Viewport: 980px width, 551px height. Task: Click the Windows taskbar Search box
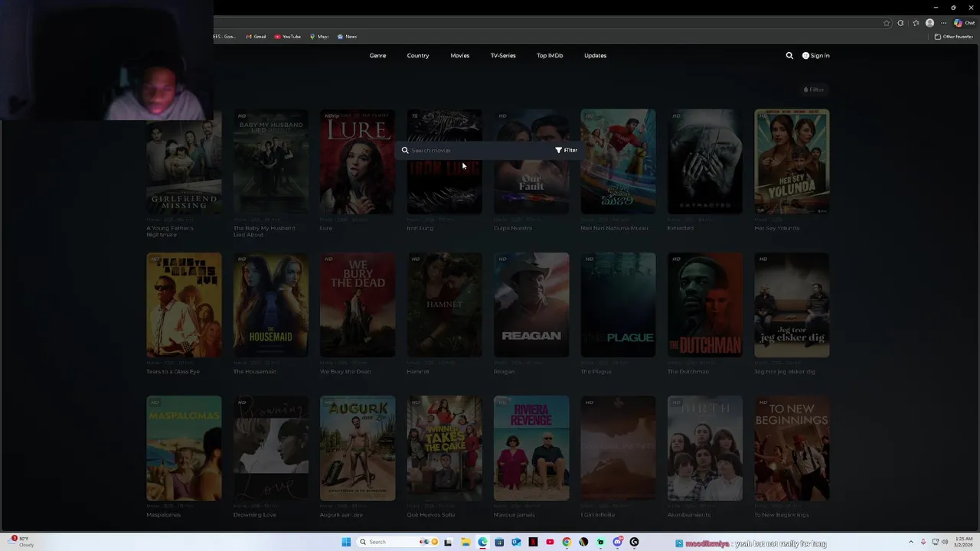click(398, 542)
